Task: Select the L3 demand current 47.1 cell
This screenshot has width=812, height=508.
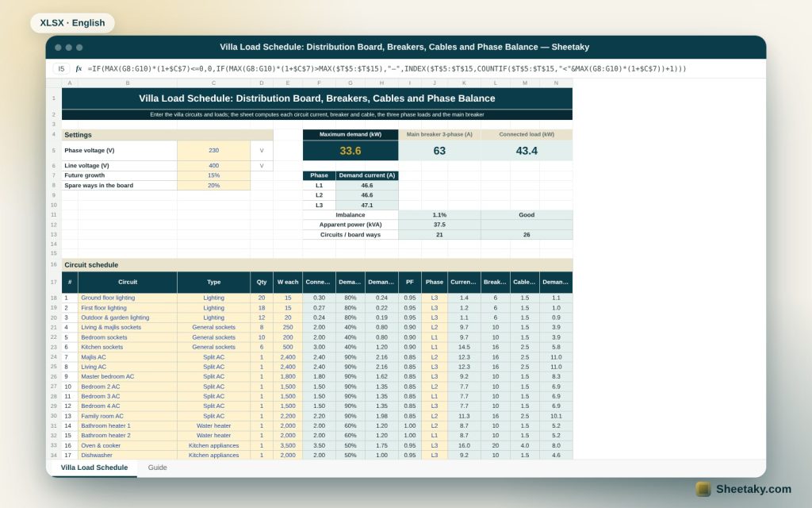Action: pyautogui.click(x=366, y=206)
